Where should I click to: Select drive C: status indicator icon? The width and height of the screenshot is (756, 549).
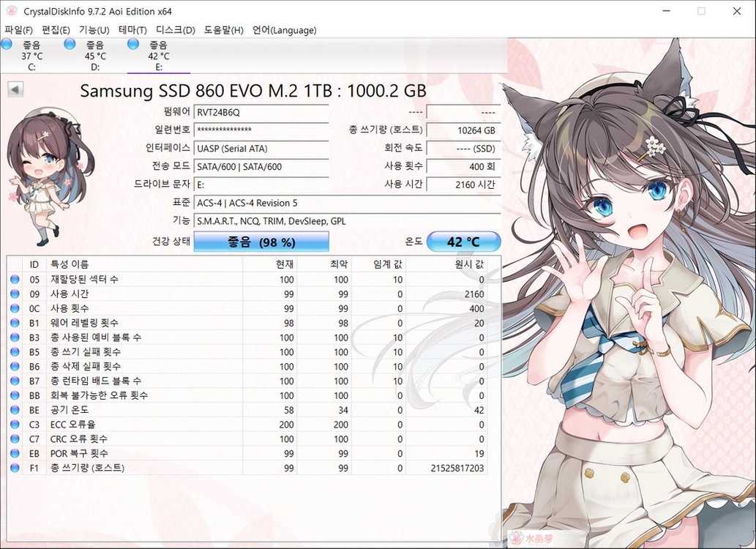7,44
